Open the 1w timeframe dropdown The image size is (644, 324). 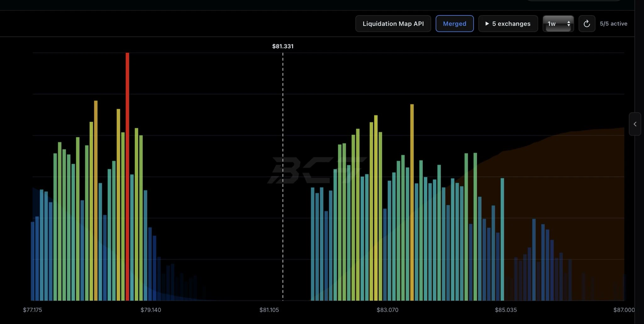pos(558,24)
